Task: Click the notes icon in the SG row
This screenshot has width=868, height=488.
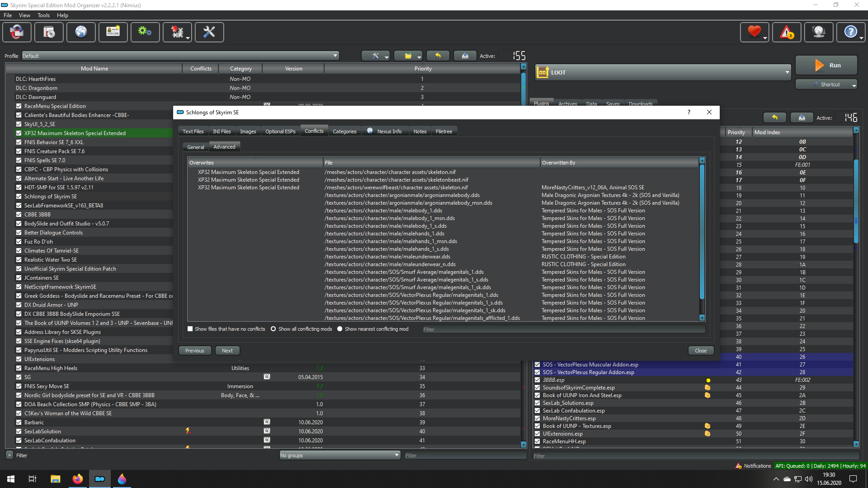Action: pos(267,377)
